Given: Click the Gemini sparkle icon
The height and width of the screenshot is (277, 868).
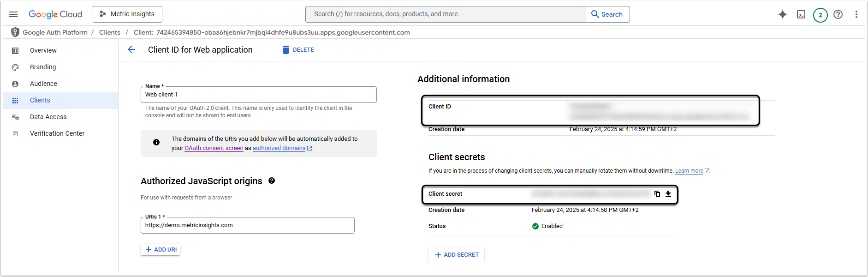Looking at the screenshot, I should 783,14.
